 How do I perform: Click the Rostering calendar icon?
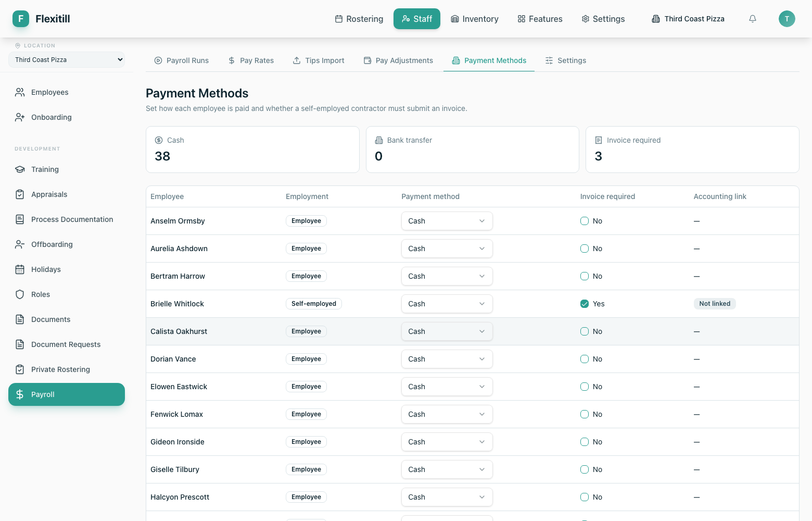click(339, 19)
